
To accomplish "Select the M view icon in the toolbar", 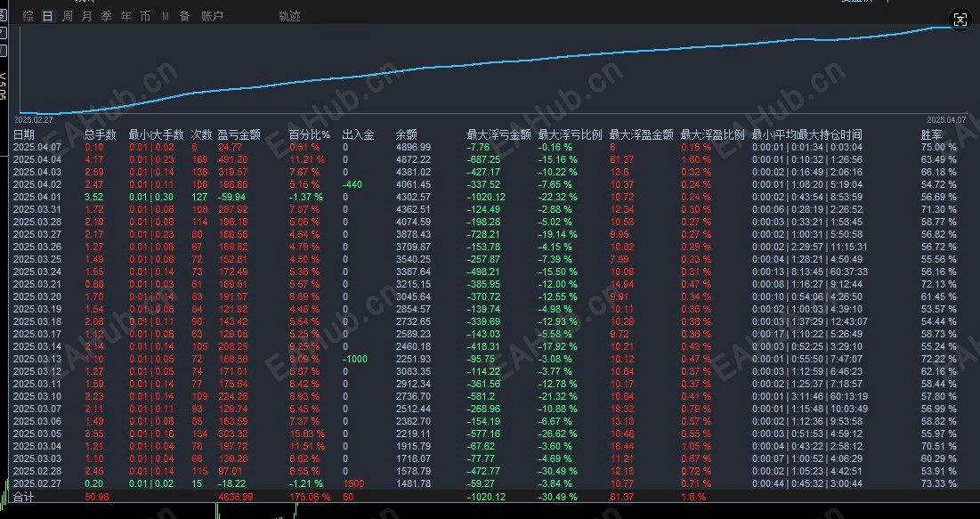I will coord(166,15).
